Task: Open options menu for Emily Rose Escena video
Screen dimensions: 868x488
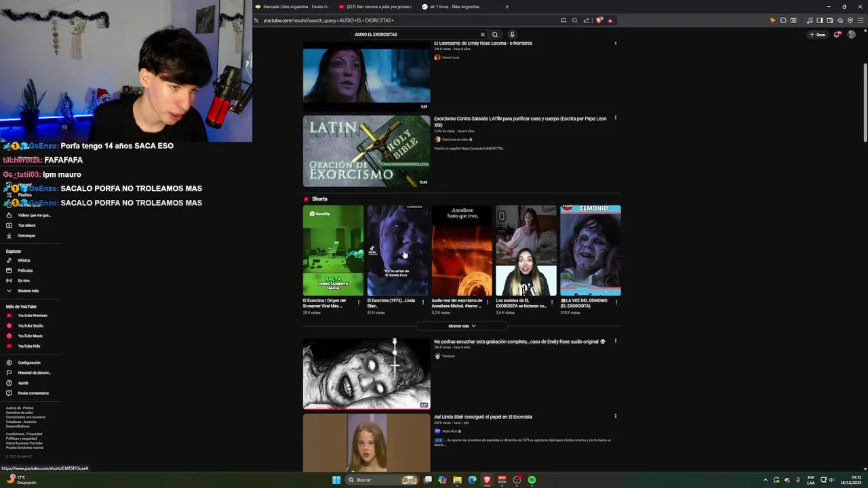Action: point(615,43)
